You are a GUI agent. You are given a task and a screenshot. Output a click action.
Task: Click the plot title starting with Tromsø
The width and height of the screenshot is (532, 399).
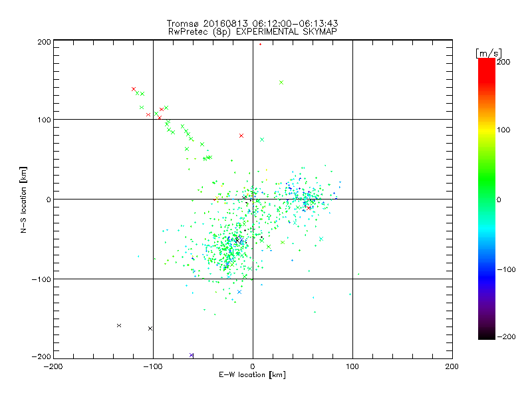253,23
